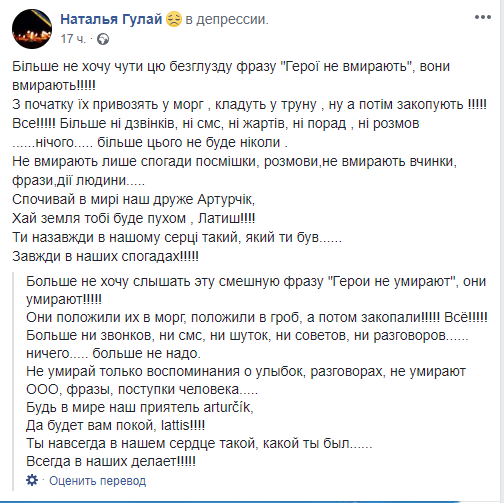Open Наталья Гулай's profile picture
The width and height of the screenshot is (504, 503).
tap(32, 29)
